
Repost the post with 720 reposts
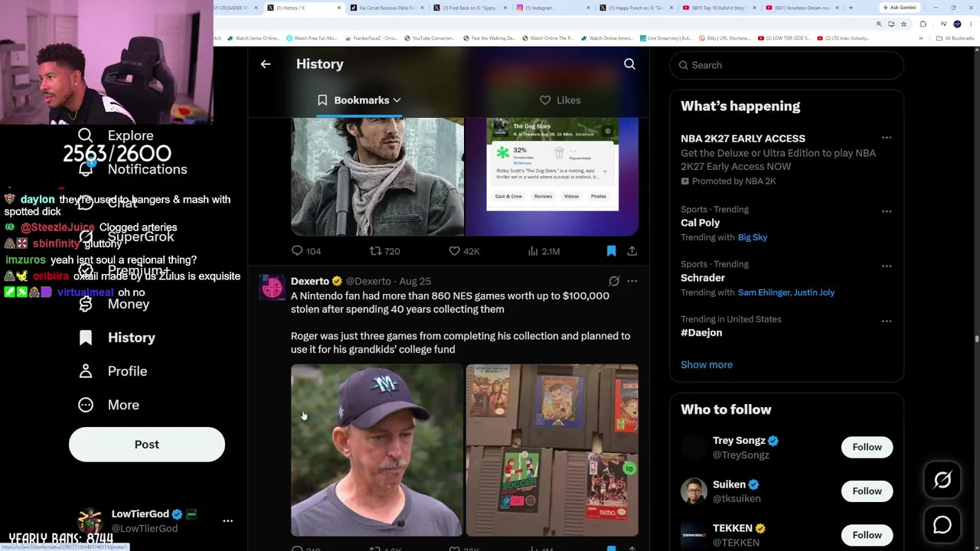coord(384,251)
